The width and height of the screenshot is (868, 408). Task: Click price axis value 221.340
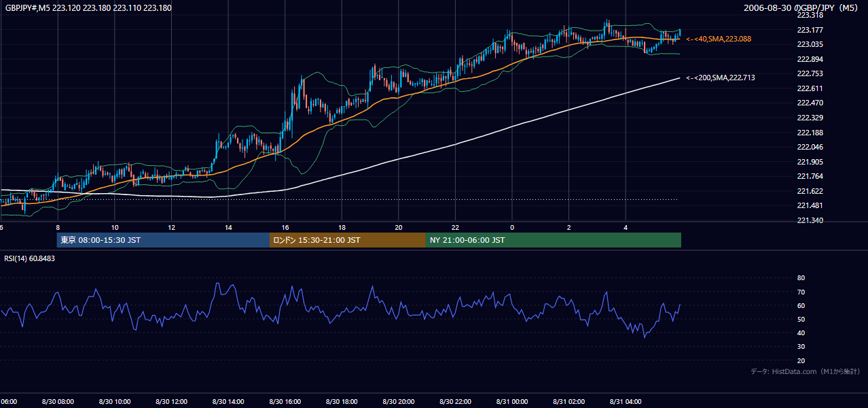tap(810, 220)
